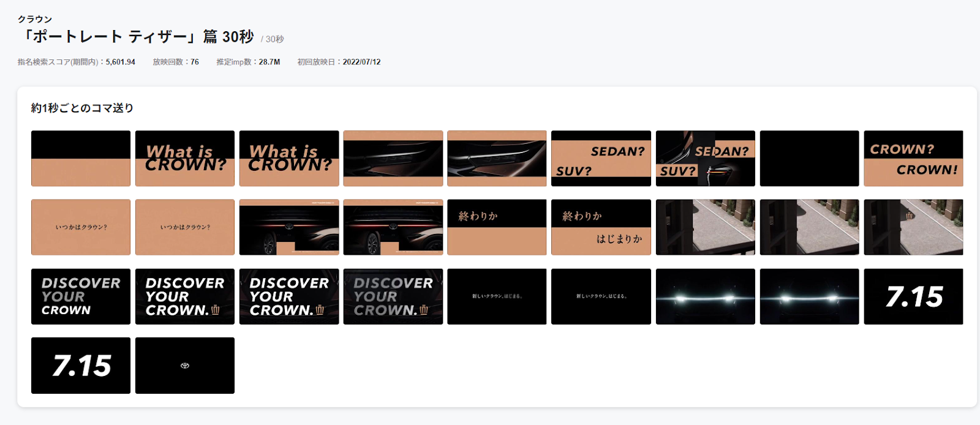Image resolution: width=980 pixels, height=425 pixels.
Task: Click the '/ 30秒' duration label
Action: click(272, 39)
